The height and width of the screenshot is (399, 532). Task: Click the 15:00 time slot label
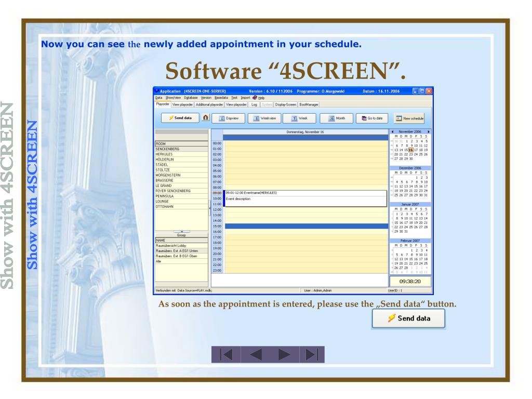[217, 227]
